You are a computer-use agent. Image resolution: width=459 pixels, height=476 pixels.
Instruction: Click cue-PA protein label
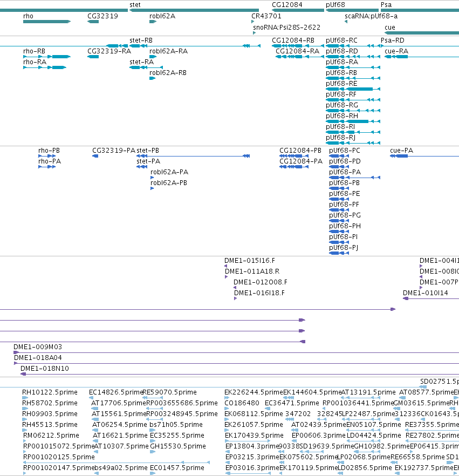pyautogui.click(x=402, y=150)
